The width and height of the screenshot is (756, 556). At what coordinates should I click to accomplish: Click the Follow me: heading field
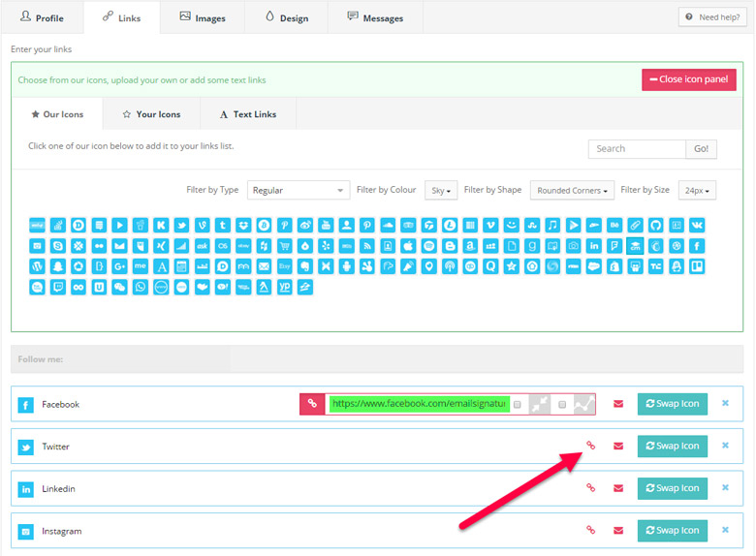377,359
